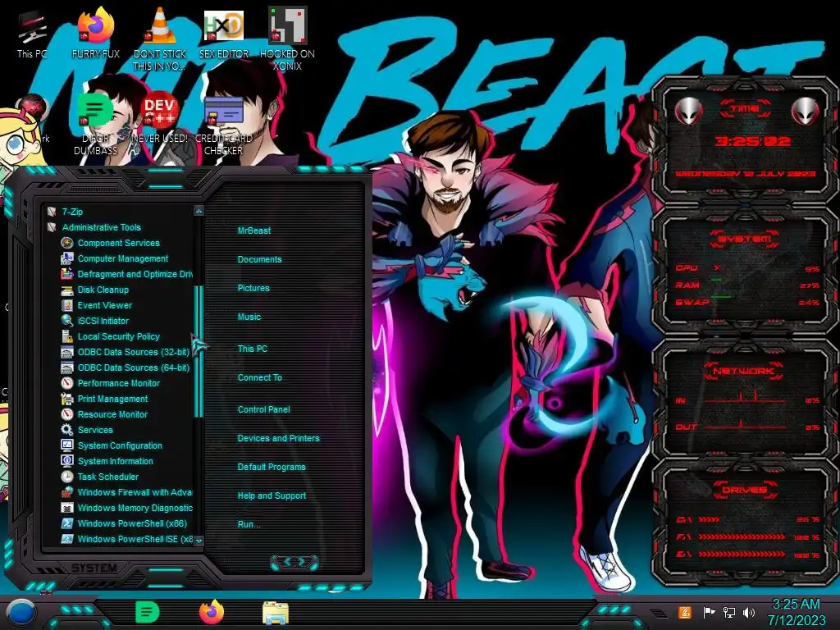
Task: Open the SEX EDITOR HxD desktop shortcut
Action: pyautogui.click(x=224, y=33)
